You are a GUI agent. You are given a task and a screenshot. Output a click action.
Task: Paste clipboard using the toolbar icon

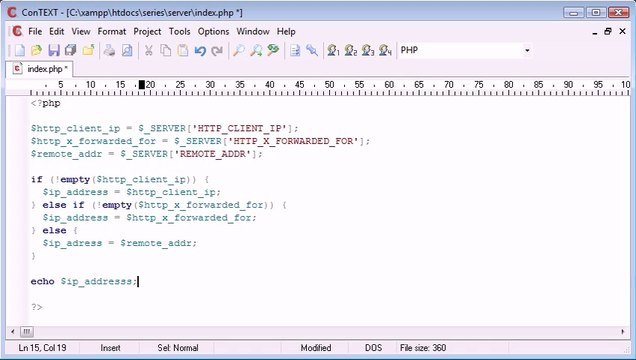(x=183, y=50)
